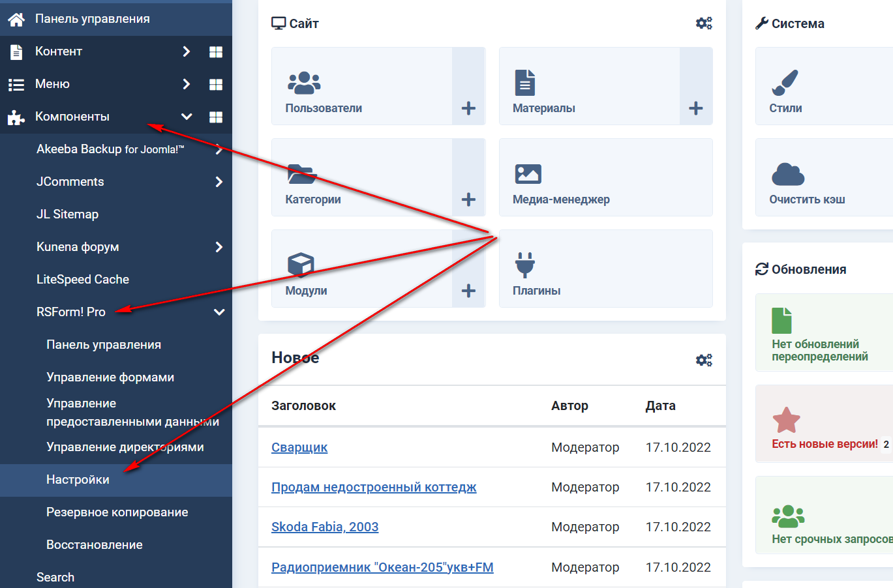Click the plus icon to add a user
The height and width of the screenshot is (588, 893).
468,108
